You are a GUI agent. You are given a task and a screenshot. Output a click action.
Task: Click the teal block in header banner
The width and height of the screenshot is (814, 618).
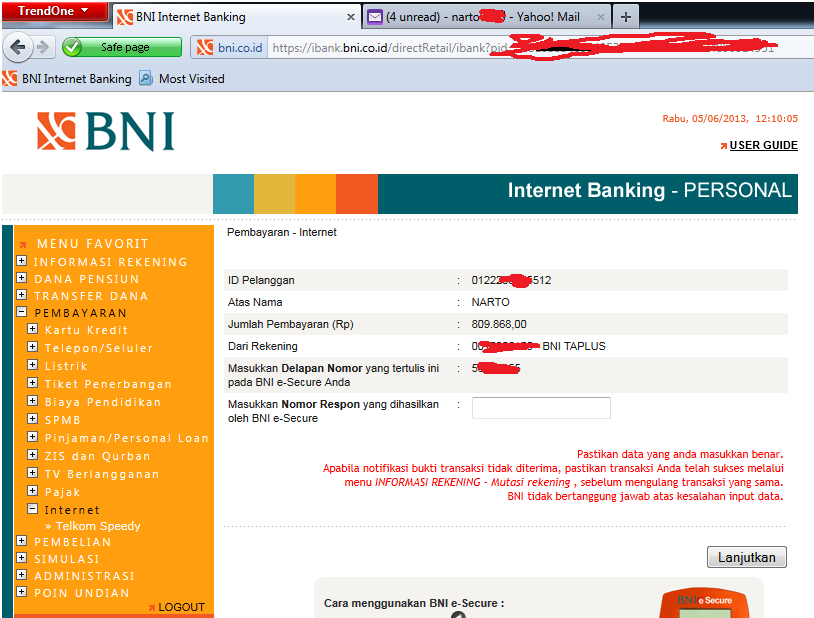click(x=234, y=194)
